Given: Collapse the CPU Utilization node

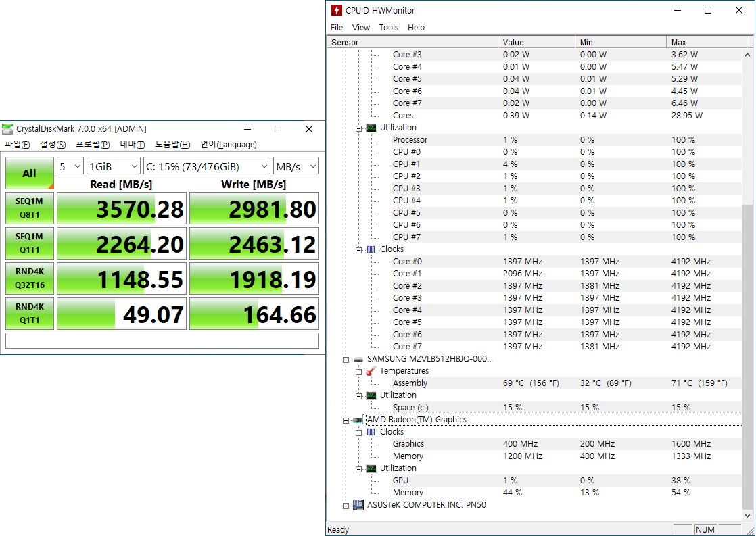Looking at the screenshot, I should coord(358,128).
